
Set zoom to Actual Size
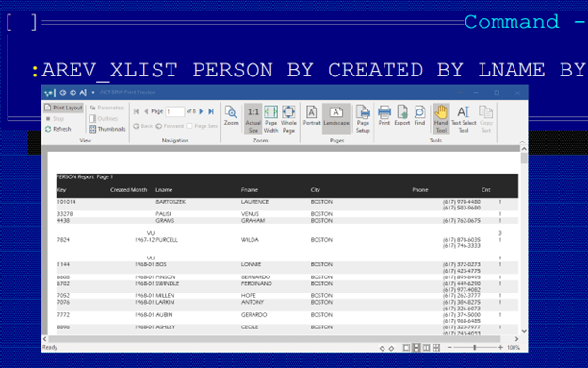pyautogui.click(x=253, y=119)
